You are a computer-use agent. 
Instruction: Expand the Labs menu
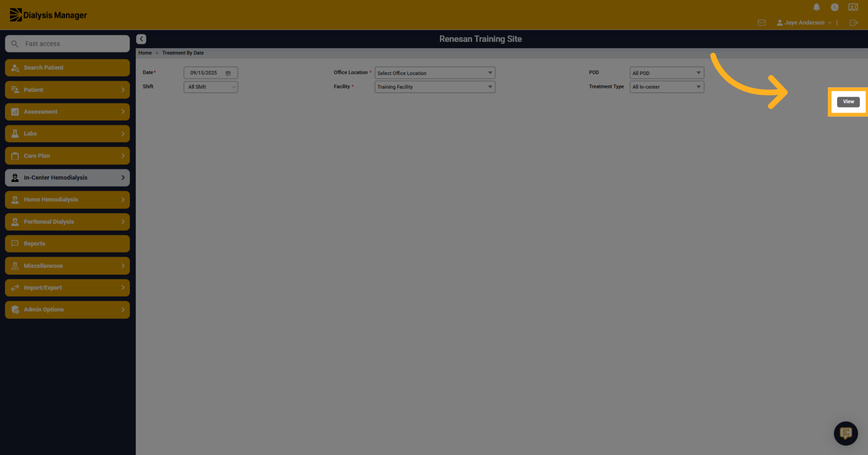pyautogui.click(x=67, y=134)
